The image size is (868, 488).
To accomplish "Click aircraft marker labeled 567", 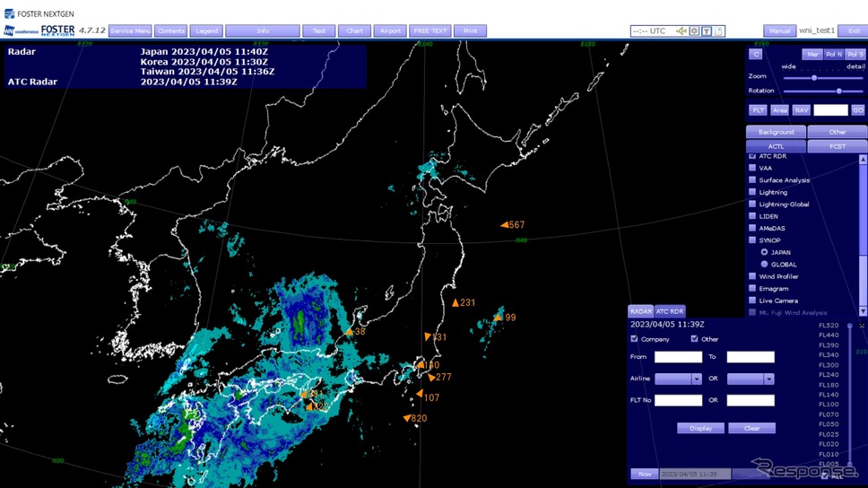I will [x=505, y=225].
